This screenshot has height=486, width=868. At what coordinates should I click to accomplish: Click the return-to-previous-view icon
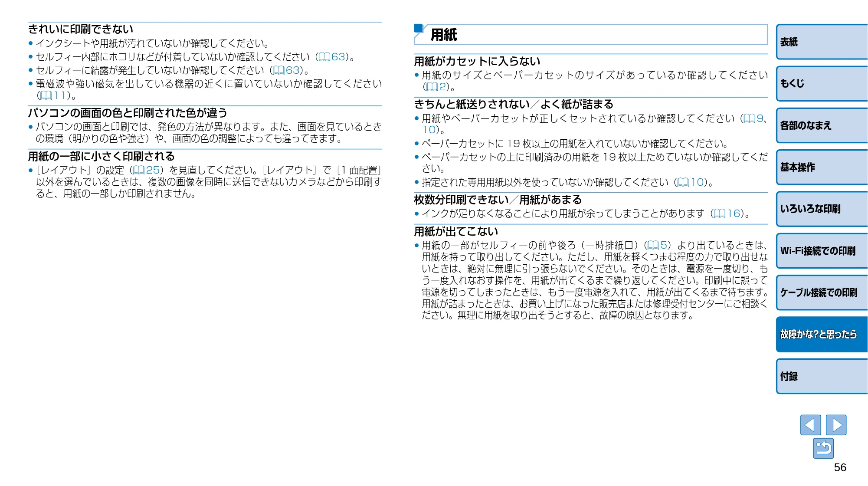[823, 448]
